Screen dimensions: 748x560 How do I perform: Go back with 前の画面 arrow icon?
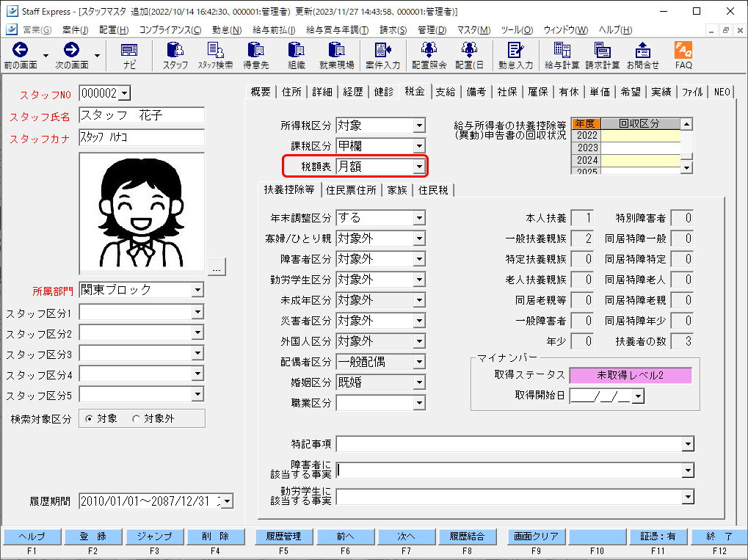coord(20,50)
